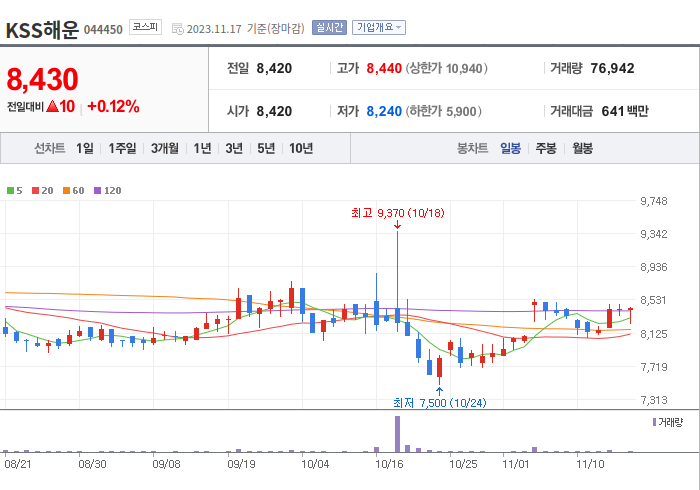Open the 기업개요 dropdown
Screen dimensions: 700x490
[x=379, y=28]
